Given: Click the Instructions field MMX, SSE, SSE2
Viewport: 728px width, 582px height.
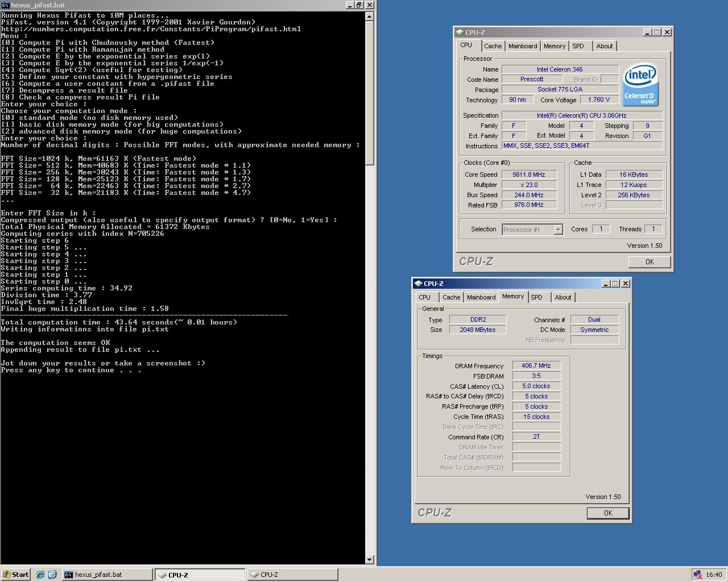Looking at the screenshot, I should 582,146.
